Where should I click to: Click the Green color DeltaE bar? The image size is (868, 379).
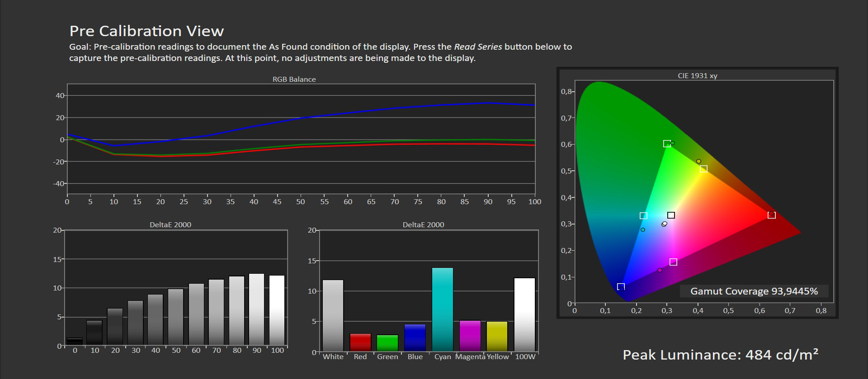click(387, 343)
